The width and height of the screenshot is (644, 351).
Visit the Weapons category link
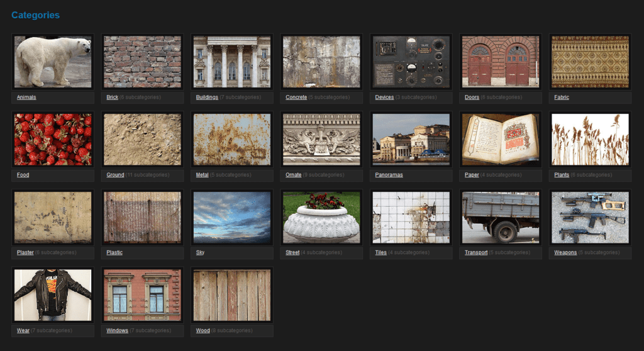coord(565,253)
